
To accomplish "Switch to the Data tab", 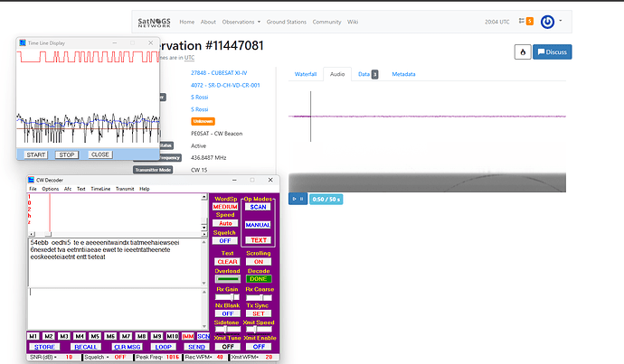I will [368, 74].
